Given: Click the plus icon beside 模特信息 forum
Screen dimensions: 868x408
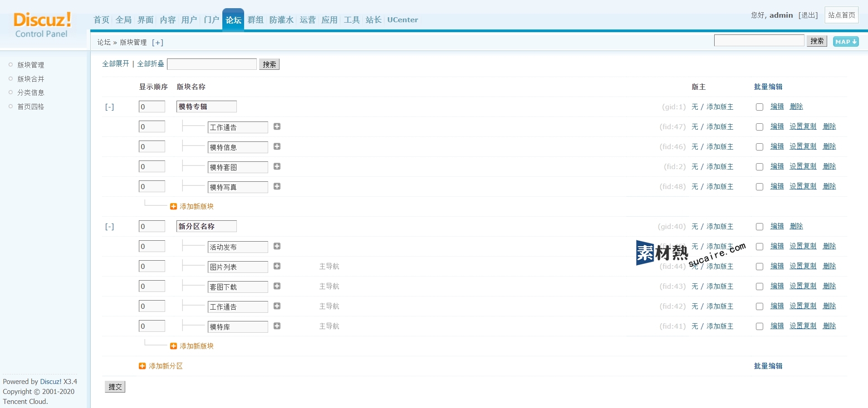Looking at the screenshot, I should click(277, 146).
